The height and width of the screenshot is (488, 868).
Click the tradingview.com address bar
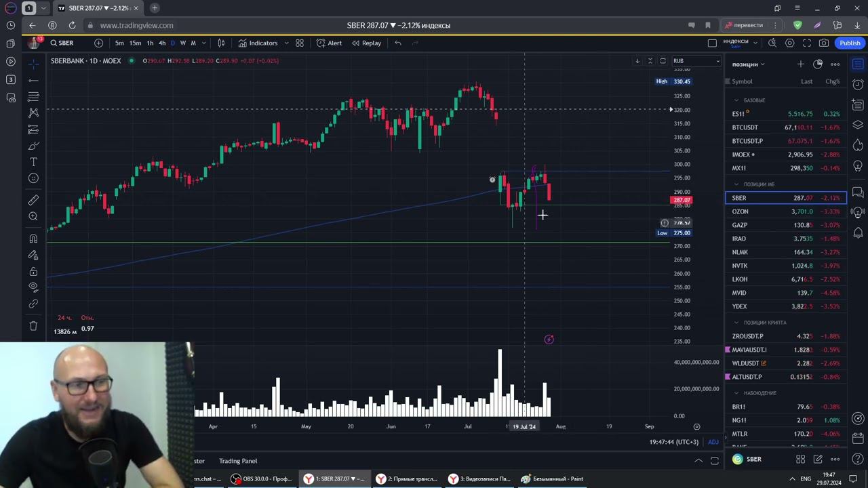(x=136, y=25)
